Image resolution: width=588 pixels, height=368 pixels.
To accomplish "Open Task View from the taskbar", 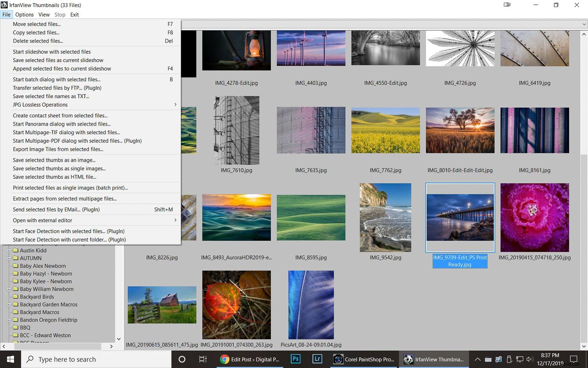I will pyautogui.click(x=202, y=359).
